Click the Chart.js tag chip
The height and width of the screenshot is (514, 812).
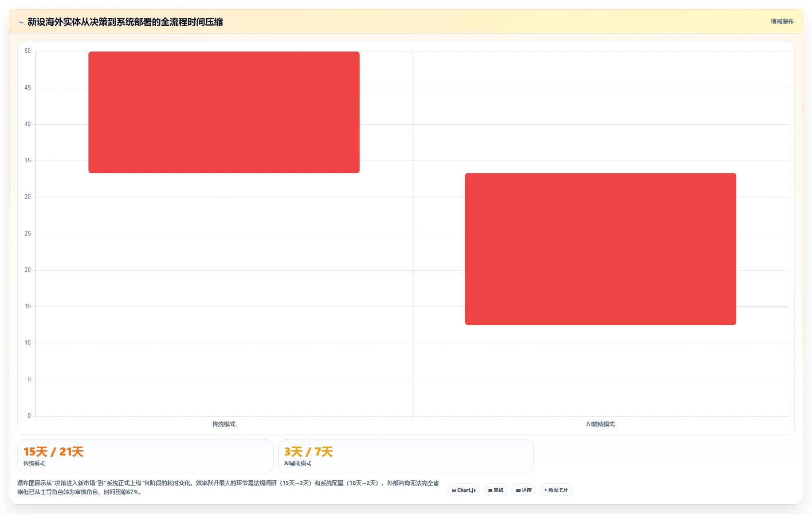tap(463, 490)
